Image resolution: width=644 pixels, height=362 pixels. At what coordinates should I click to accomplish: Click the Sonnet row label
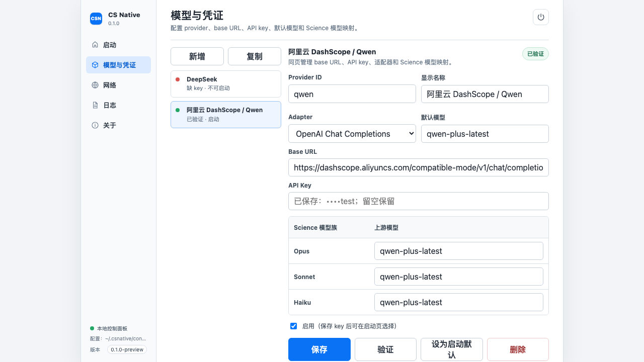click(x=304, y=277)
